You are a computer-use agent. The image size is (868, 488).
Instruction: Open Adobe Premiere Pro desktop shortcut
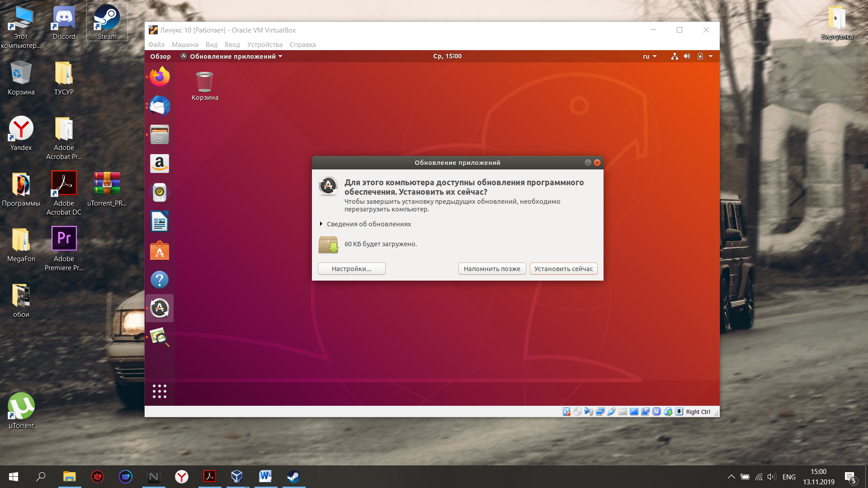click(64, 249)
